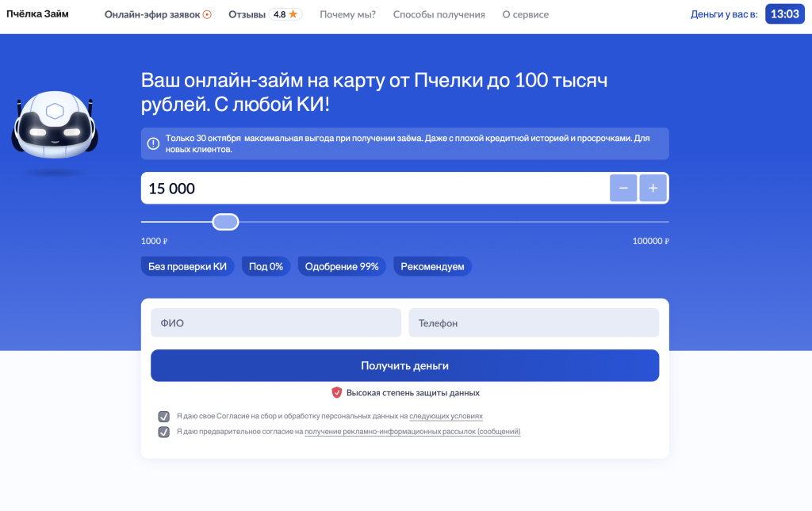Open the Почему мы? menu item
This screenshot has width=812, height=511.
pyautogui.click(x=347, y=13)
